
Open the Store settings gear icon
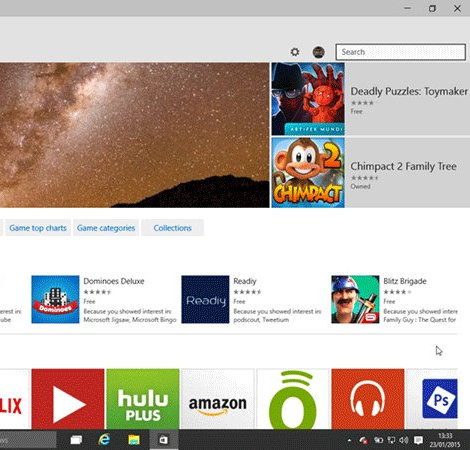[295, 52]
